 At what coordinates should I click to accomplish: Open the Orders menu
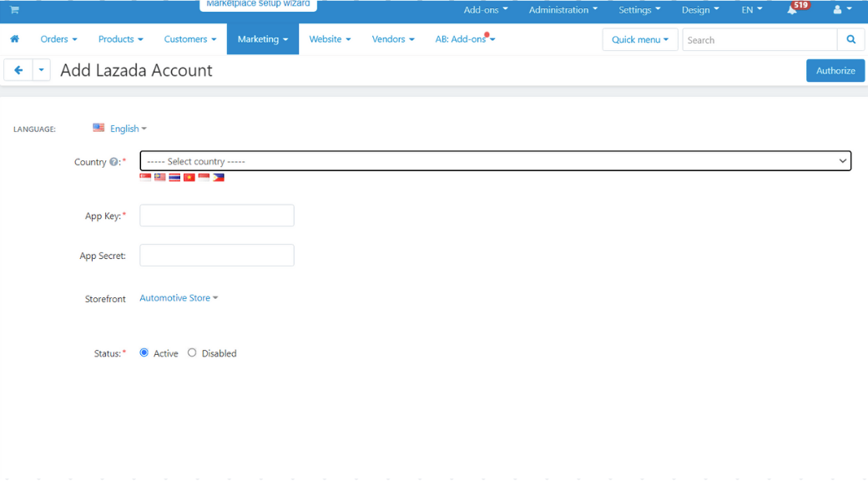58,38
